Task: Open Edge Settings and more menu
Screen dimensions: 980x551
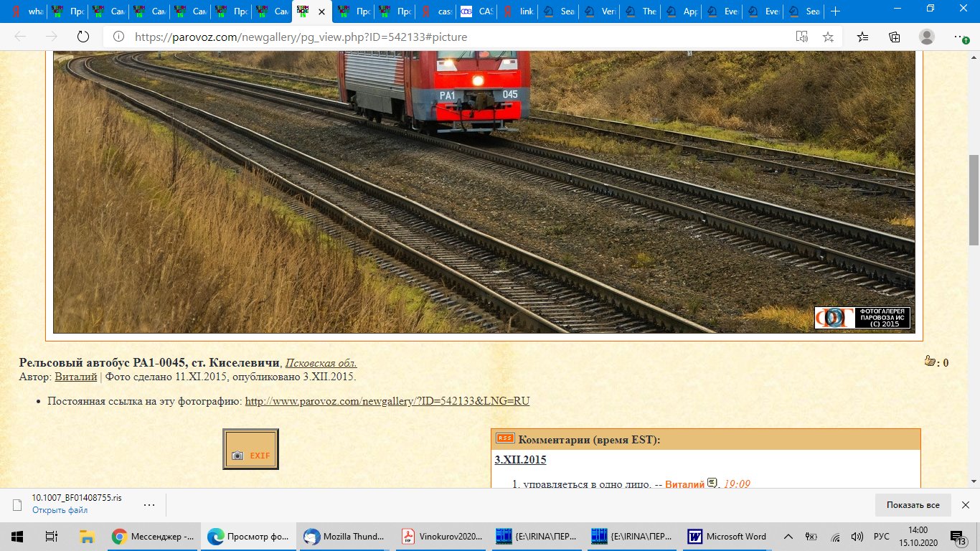Action: (x=961, y=37)
